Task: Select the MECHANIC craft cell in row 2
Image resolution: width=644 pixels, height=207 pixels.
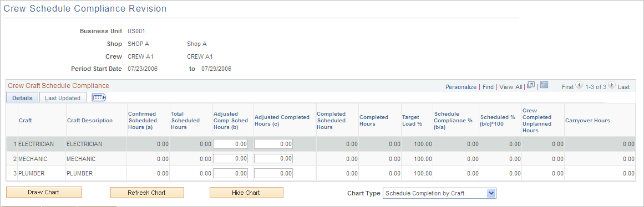Action: [33, 159]
